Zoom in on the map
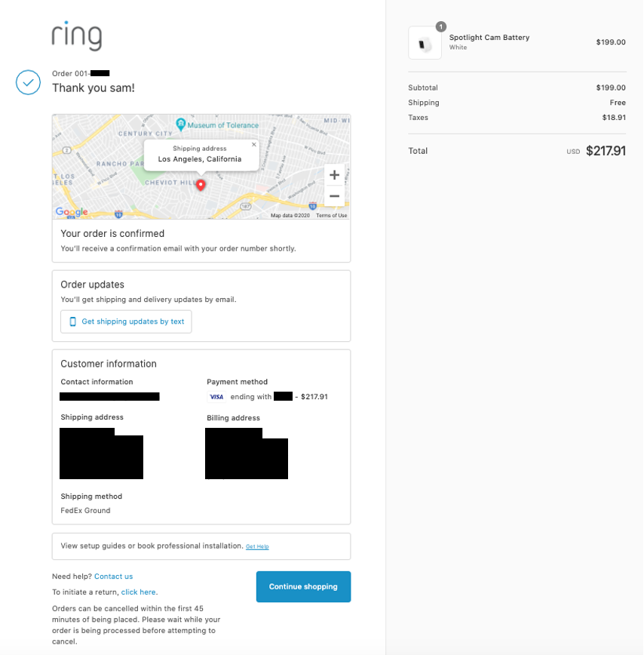The height and width of the screenshot is (655, 644). pos(334,175)
